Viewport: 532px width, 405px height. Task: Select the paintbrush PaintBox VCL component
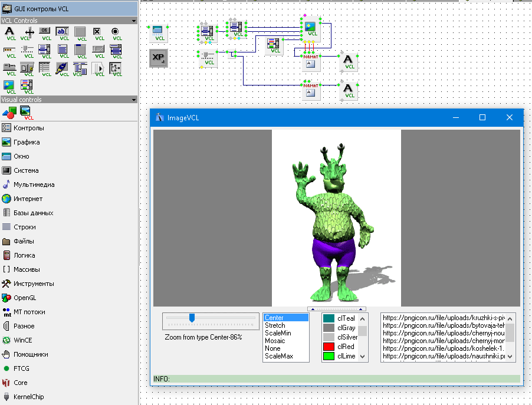coord(63,69)
